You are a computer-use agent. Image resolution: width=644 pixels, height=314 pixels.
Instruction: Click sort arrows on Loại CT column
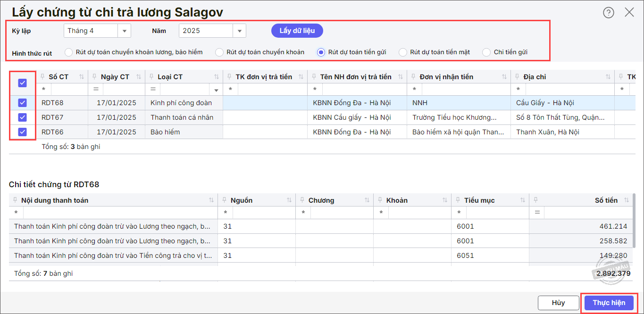click(x=217, y=77)
